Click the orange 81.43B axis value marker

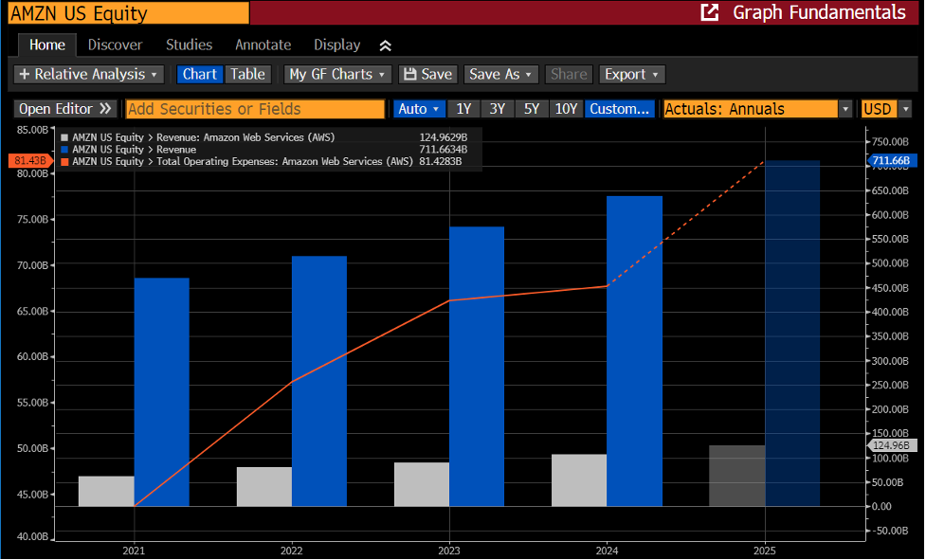30,160
